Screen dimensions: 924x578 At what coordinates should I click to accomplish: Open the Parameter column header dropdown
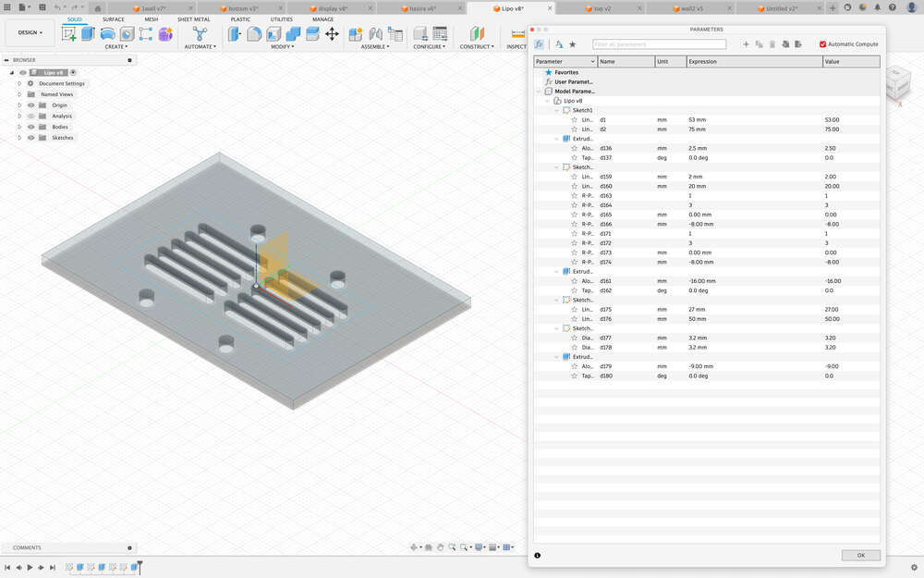(x=592, y=61)
